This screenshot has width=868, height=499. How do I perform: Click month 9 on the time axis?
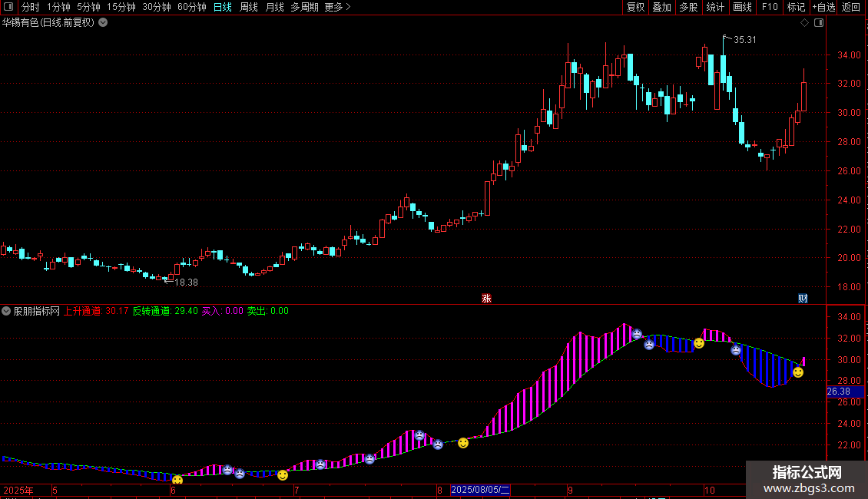(570, 490)
